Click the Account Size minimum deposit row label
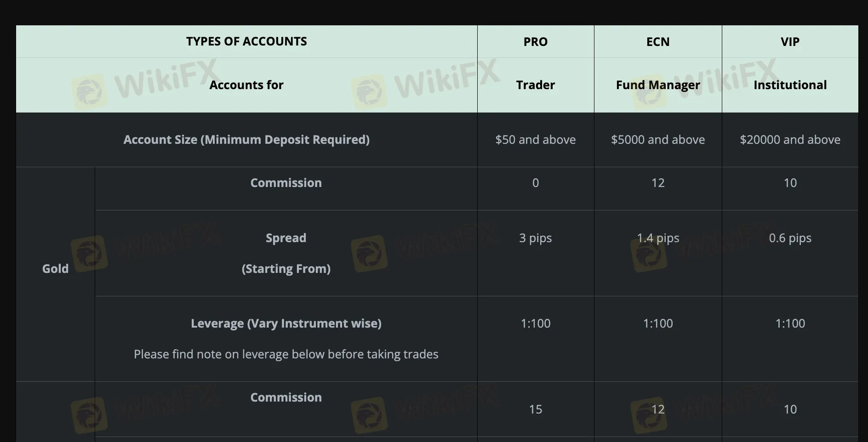The height and width of the screenshot is (442, 868). tap(246, 140)
